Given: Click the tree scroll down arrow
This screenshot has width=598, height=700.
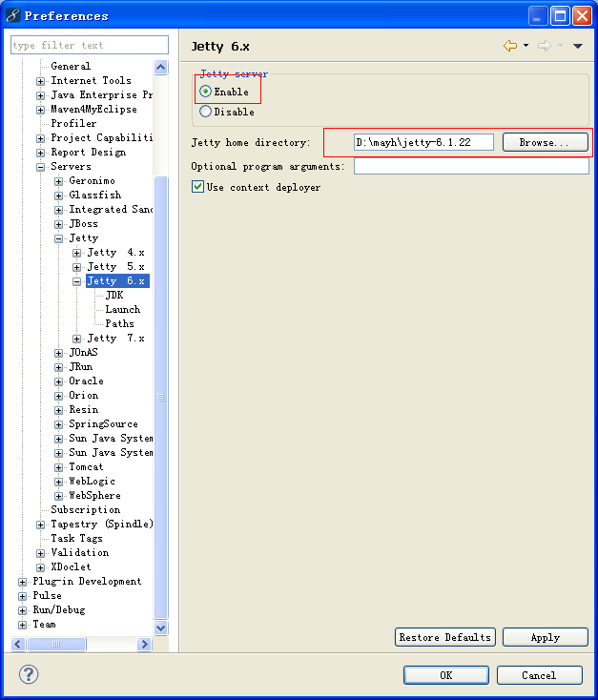Looking at the screenshot, I should 161,628.
